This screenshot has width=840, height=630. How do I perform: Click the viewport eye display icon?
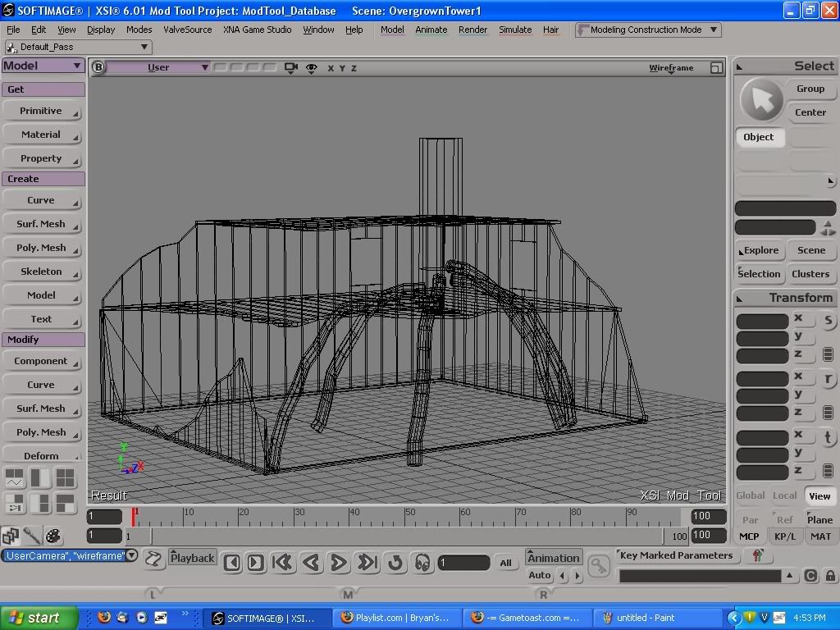311,68
